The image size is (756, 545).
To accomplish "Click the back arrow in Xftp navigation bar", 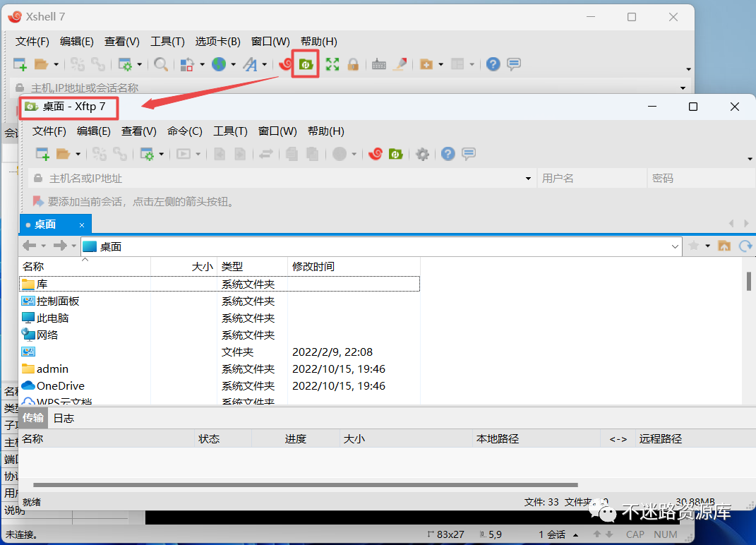I will 30,246.
